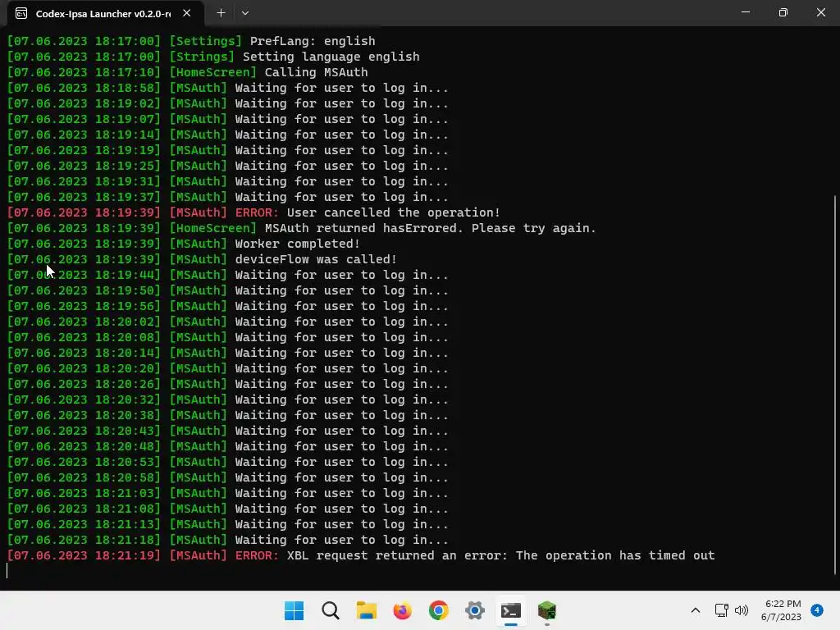Image resolution: width=840 pixels, height=630 pixels.
Task: Open the Minecraft block taskbar icon
Action: pyautogui.click(x=547, y=610)
